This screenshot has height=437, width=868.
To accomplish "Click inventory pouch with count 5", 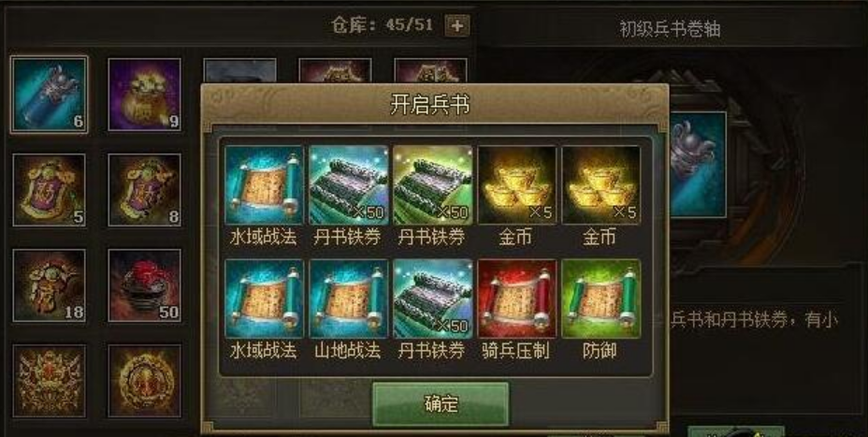I will [x=50, y=190].
